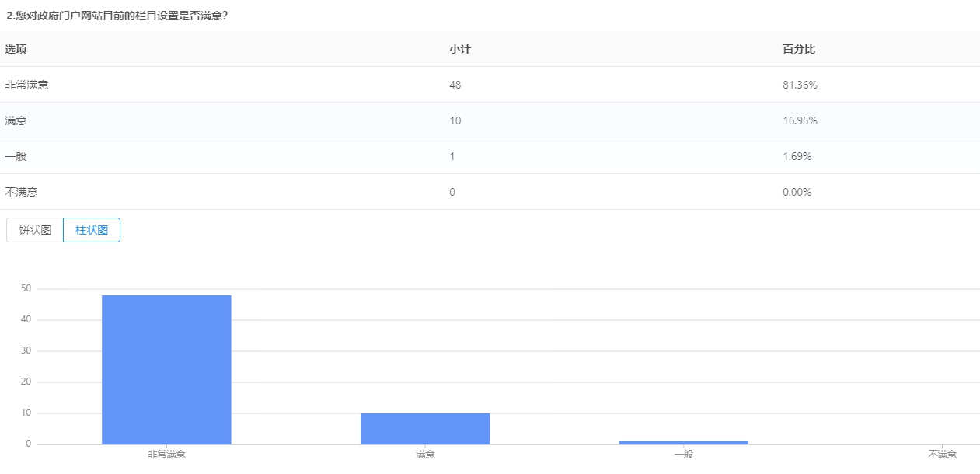Click the 0.00% percentage cell

click(797, 192)
